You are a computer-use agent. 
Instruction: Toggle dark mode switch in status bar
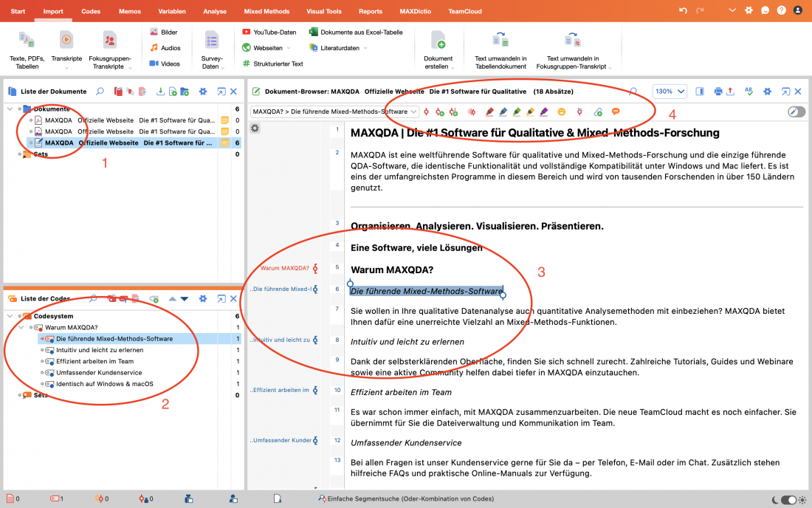788,499
